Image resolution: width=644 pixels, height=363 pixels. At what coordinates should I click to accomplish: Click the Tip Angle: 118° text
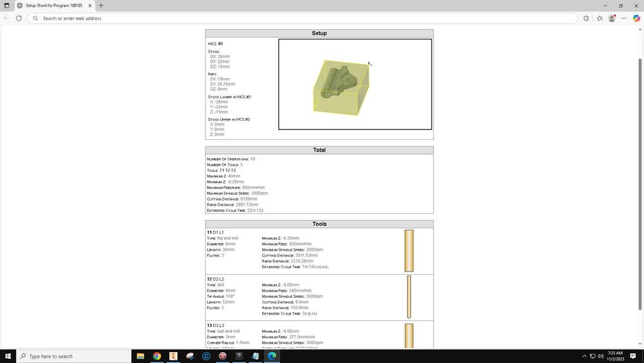(x=220, y=297)
